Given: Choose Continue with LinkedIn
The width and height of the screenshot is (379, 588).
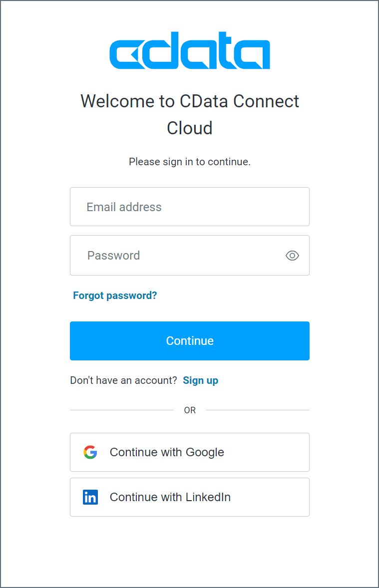Looking at the screenshot, I should 190,497.
